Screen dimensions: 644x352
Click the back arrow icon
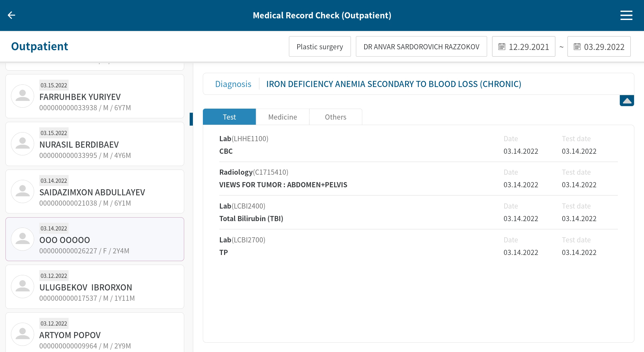(12, 15)
